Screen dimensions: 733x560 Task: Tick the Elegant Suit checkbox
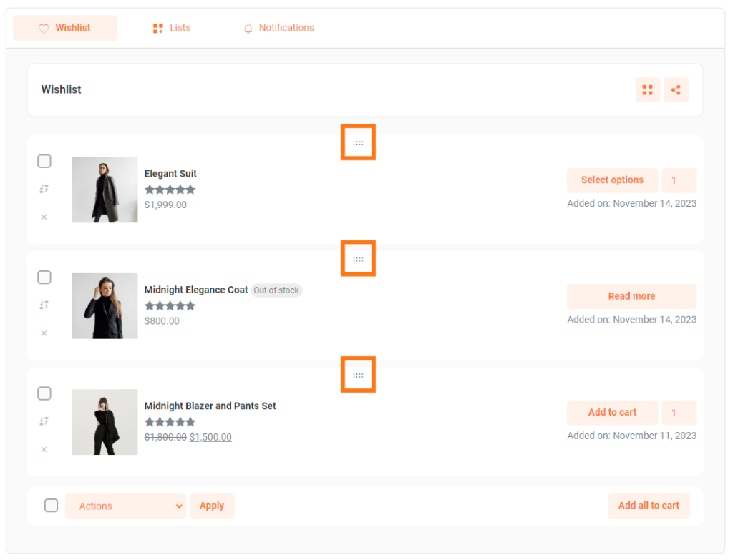click(44, 161)
